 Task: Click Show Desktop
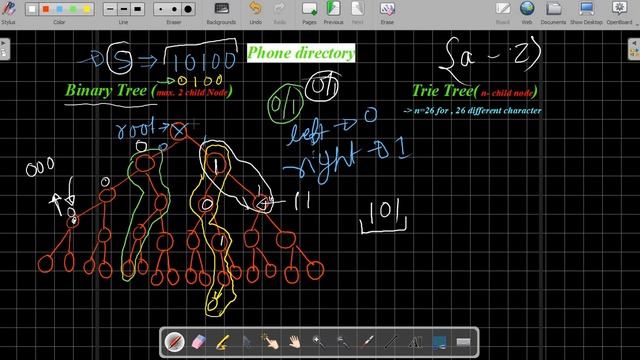click(586, 12)
